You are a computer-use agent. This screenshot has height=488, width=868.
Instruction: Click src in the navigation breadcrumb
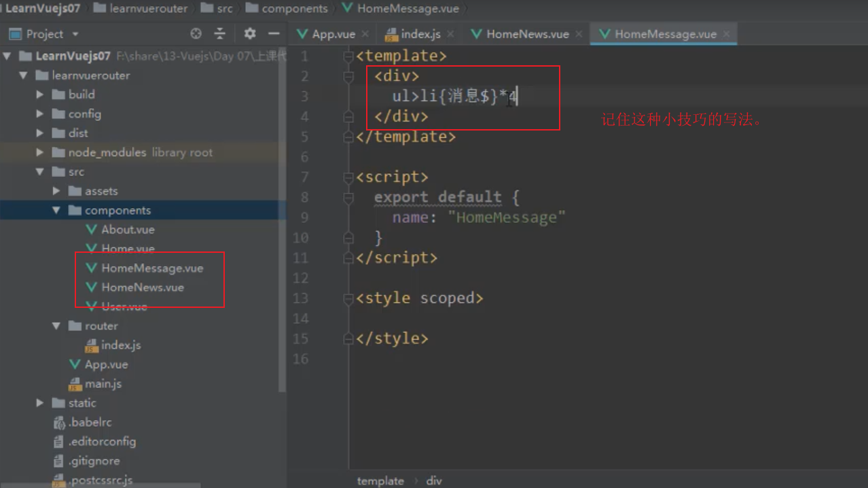coord(225,9)
